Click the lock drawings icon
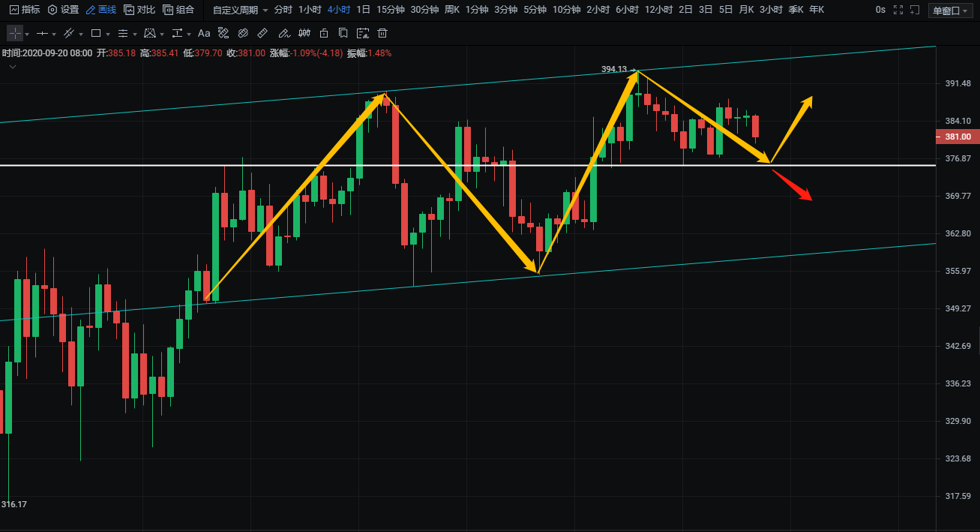Screen dimensions: 980x532 coord(323,33)
